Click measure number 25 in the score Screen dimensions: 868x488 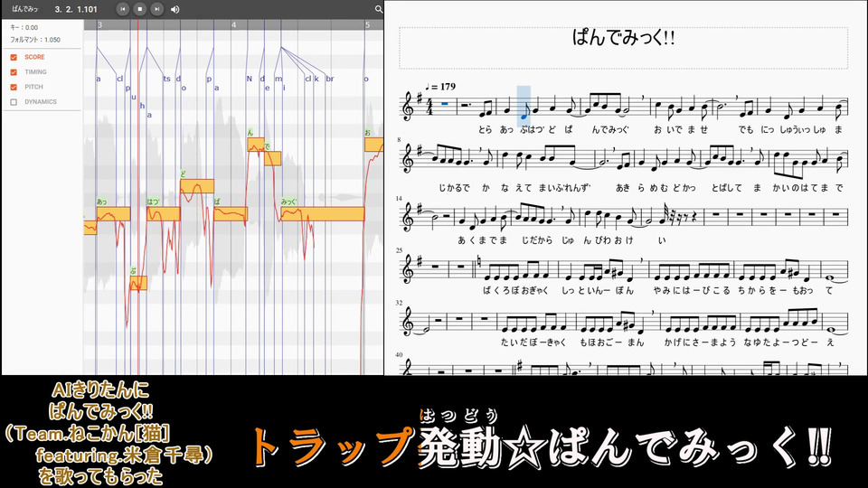tap(399, 250)
